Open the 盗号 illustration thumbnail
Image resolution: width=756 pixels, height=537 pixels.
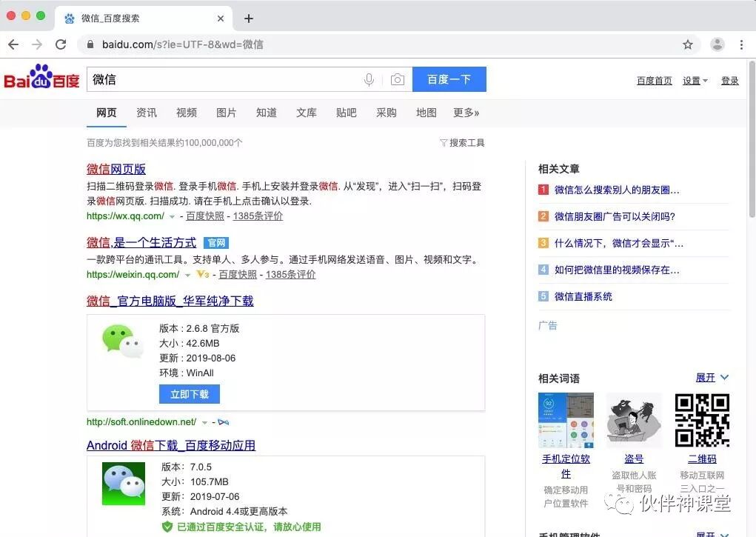pos(634,420)
